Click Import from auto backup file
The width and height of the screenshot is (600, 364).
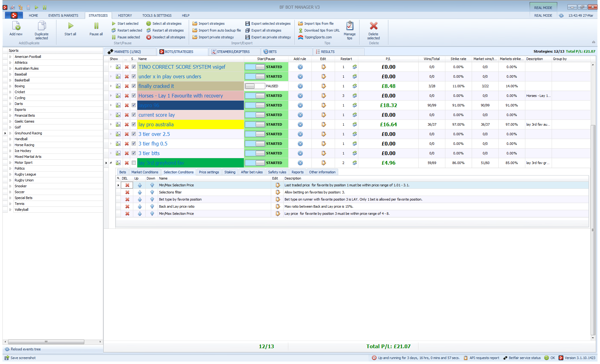(x=217, y=30)
